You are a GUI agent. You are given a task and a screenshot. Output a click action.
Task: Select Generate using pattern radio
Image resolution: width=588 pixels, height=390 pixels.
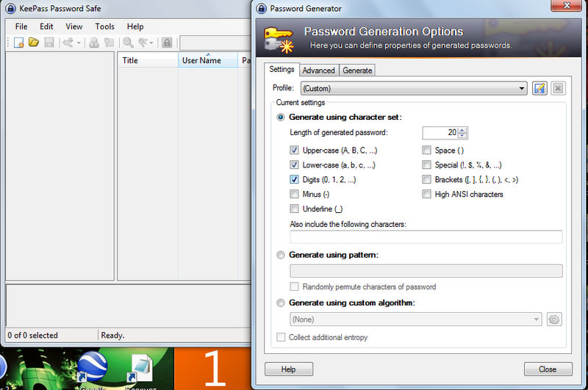(x=281, y=255)
